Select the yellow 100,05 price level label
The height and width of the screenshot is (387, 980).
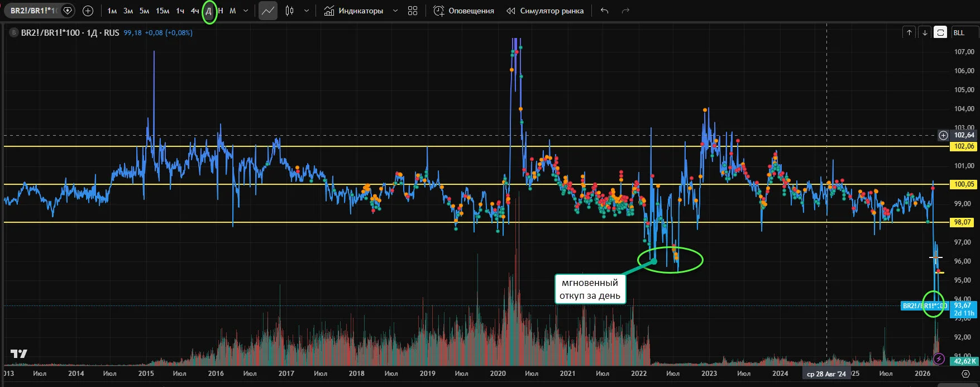(964, 184)
